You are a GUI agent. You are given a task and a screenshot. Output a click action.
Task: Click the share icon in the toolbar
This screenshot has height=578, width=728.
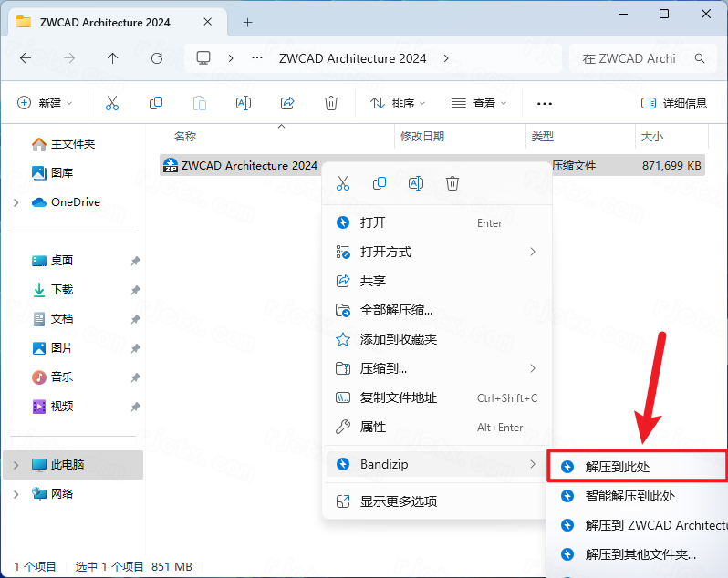(287, 103)
